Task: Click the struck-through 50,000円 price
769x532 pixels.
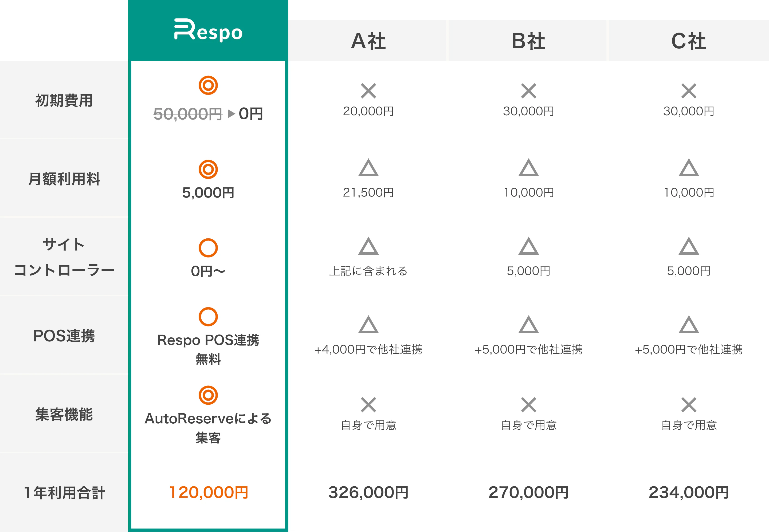Action: [188, 114]
